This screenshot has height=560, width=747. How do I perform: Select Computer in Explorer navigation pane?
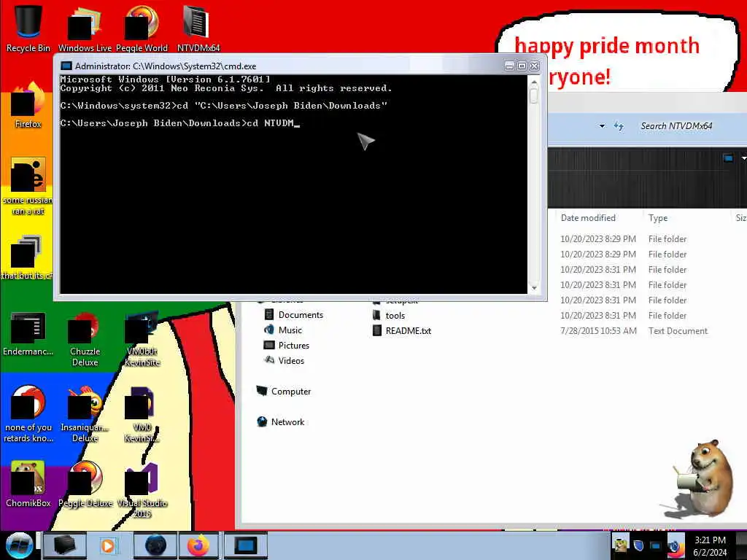point(284,391)
